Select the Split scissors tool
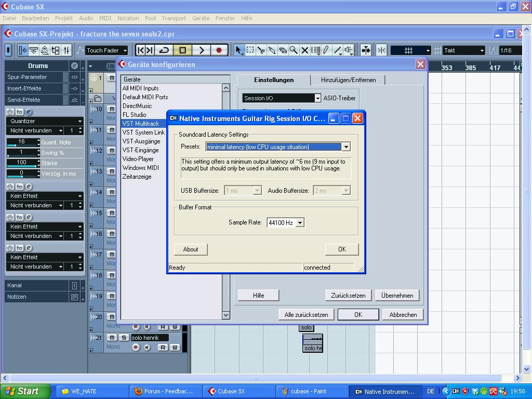The width and height of the screenshot is (532, 399). [x=261, y=50]
